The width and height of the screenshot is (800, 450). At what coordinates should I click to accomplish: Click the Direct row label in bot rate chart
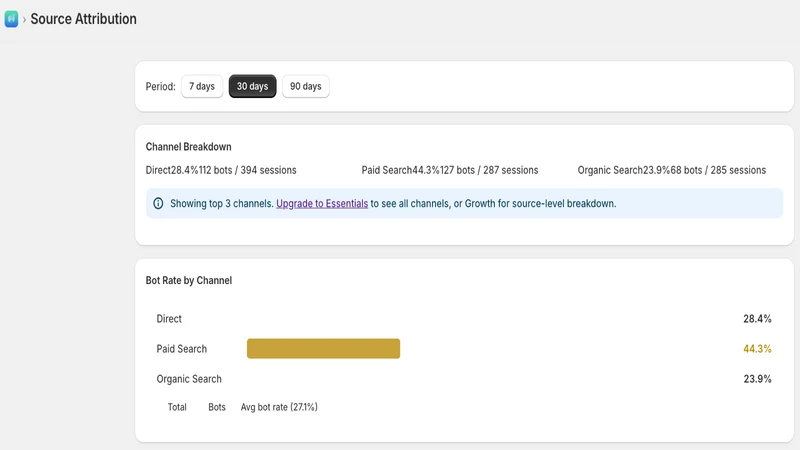coord(169,319)
